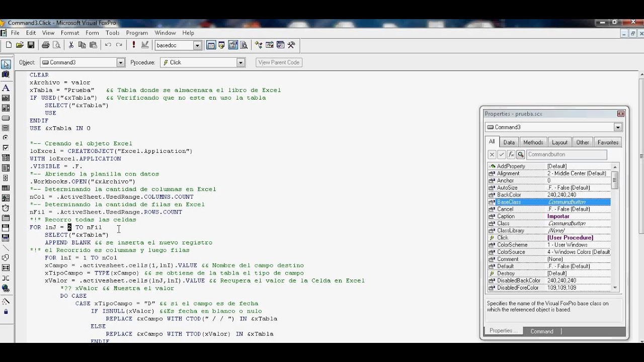
Task: Open Print Preview from the toolbar
Action: coord(56,45)
